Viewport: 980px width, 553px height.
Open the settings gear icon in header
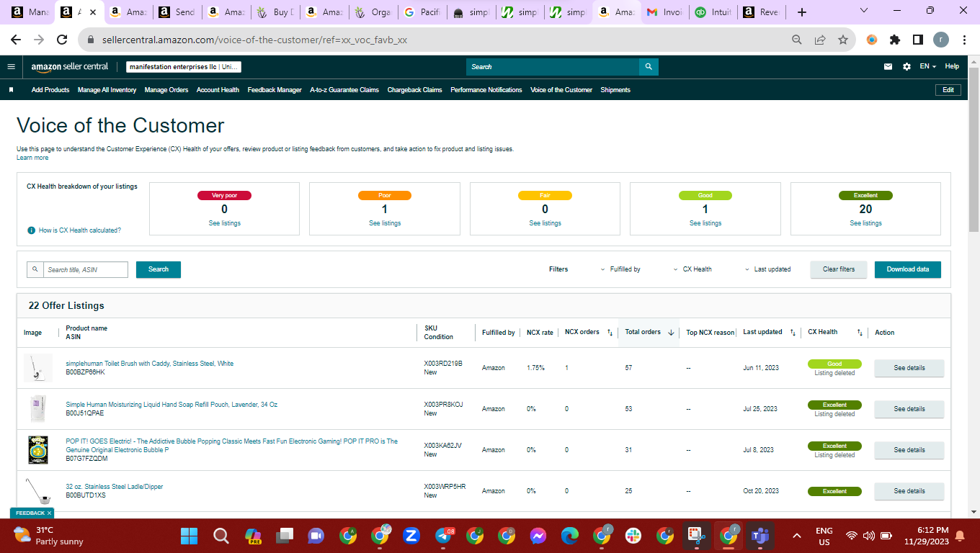pyautogui.click(x=906, y=67)
